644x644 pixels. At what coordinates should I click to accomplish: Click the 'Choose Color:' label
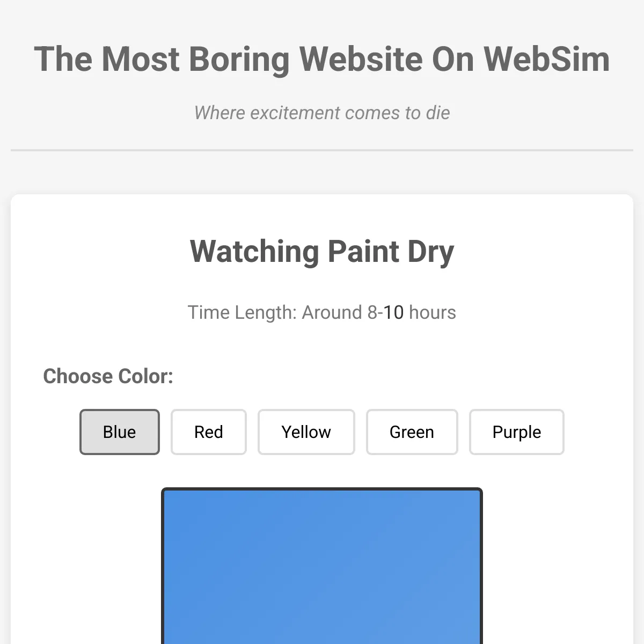pyautogui.click(x=108, y=376)
